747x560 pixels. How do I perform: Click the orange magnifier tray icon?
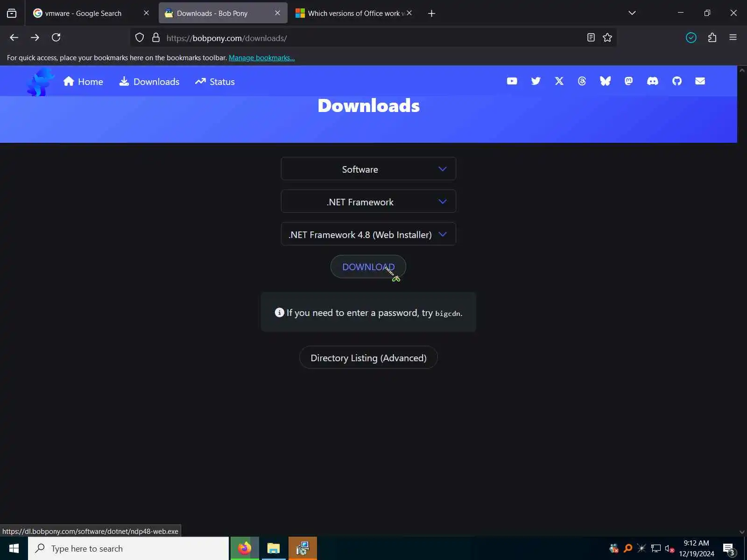pyautogui.click(x=628, y=548)
